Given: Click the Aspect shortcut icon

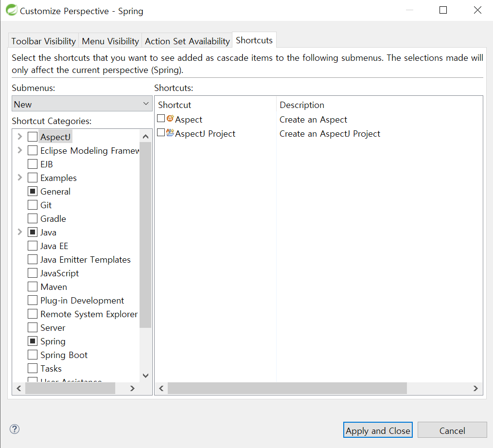Looking at the screenshot, I should point(170,119).
